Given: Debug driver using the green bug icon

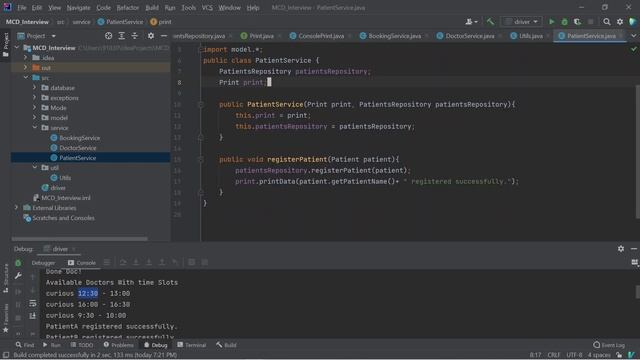Looking at the screenshot, I should [564, 22].
